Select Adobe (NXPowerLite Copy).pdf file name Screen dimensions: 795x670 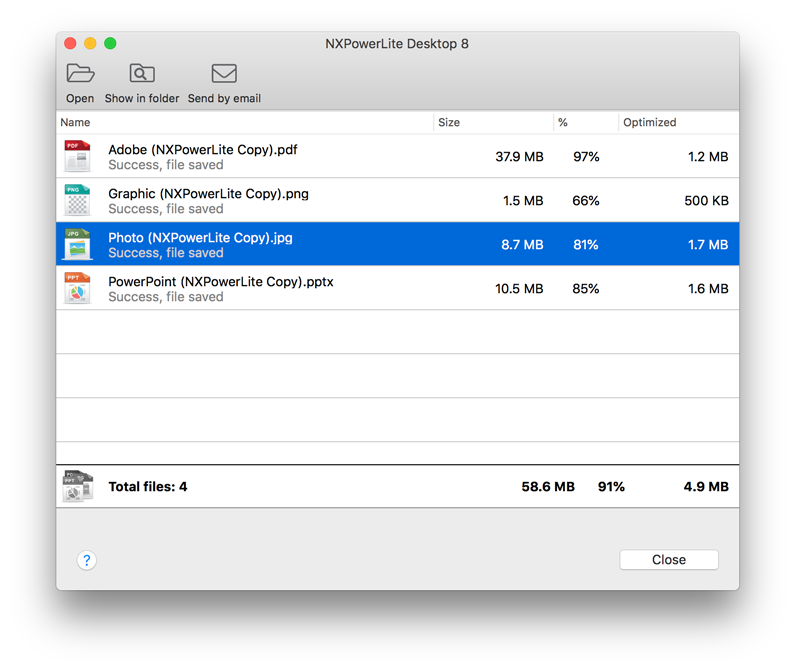[203, 150]
